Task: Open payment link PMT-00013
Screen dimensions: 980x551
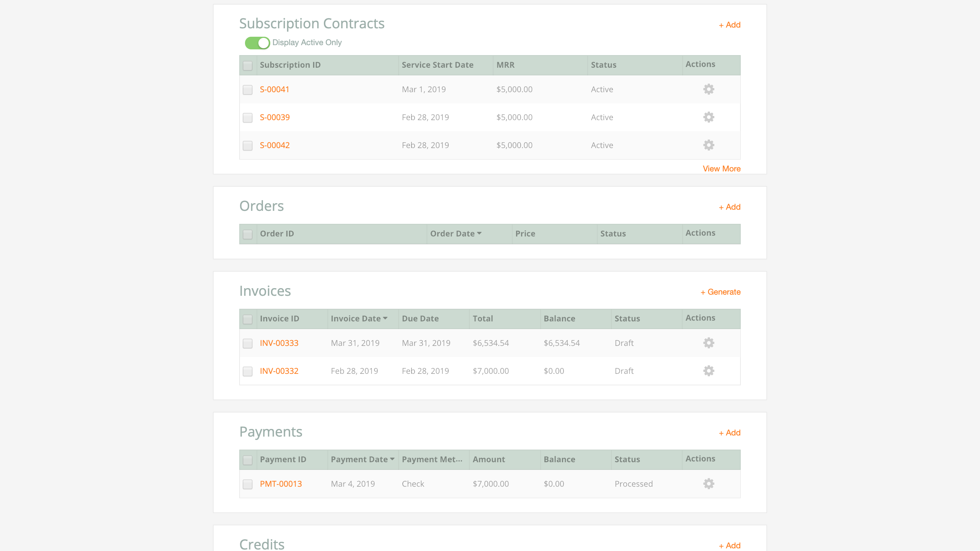Action: pyautogui.click(x=281, y=484)
